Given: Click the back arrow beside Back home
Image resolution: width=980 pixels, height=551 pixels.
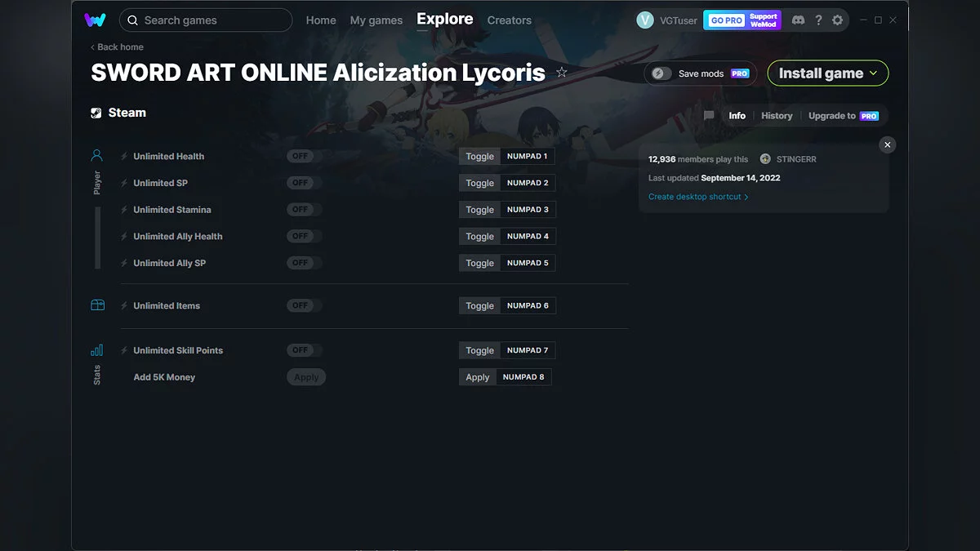Looking at the screenshot, I should pyautogui.click(x=92, y=47).
